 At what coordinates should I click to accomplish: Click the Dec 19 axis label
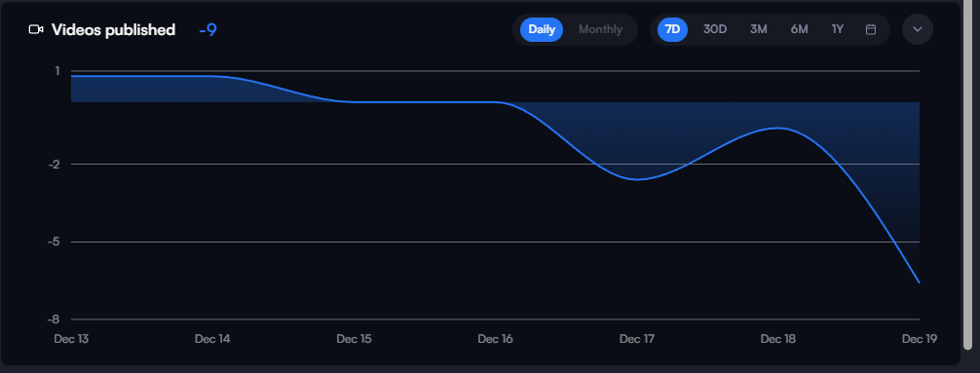click(x=920, y=339)
